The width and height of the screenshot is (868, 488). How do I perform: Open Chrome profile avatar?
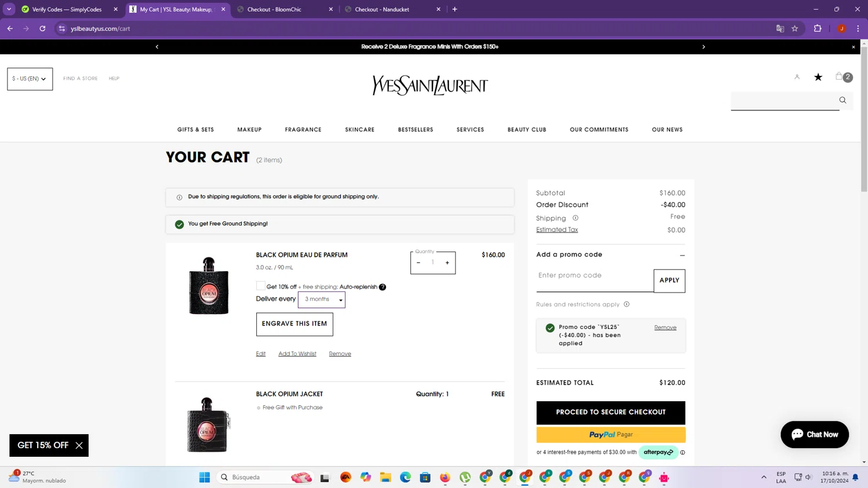tap(842, 28)
